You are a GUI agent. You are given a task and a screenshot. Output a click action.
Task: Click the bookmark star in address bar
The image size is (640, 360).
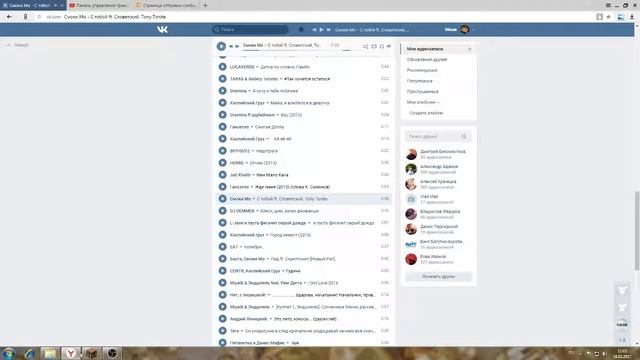pos(609,17)
